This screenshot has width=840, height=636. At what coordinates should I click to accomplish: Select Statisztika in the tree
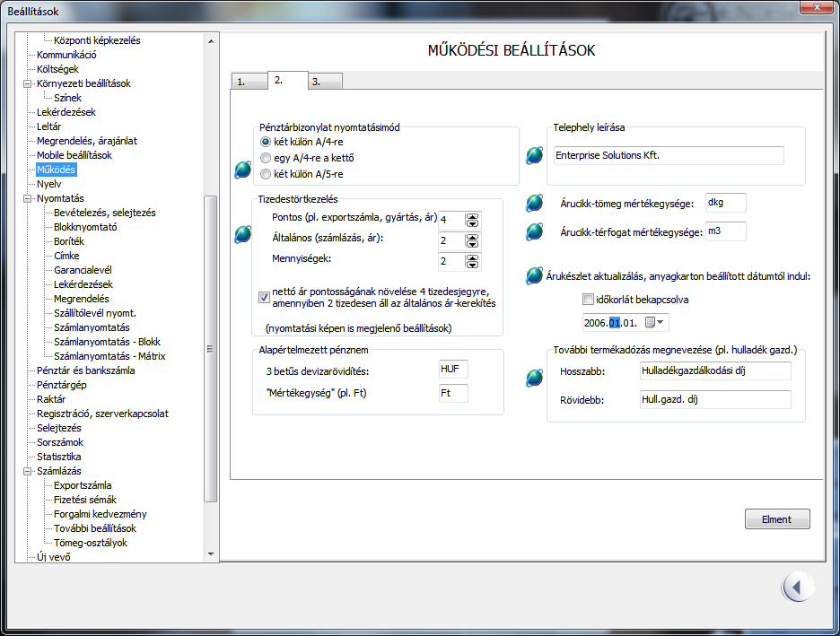pyautogui.click(x=58, y=457)
